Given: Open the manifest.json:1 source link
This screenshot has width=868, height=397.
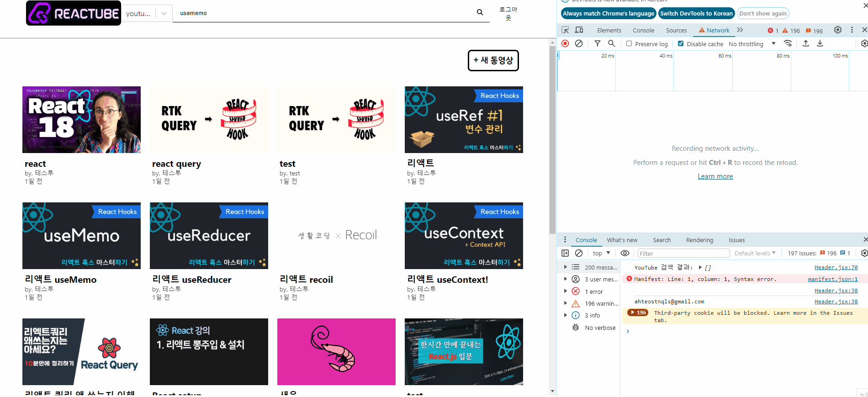Looking at the screenshot, I should point(832,279).
